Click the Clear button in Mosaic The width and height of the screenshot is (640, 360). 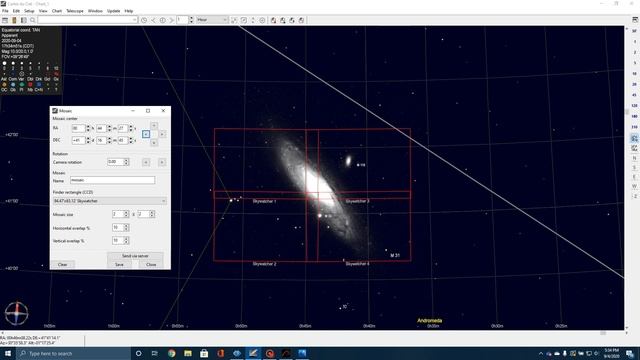tap(62, 264)
